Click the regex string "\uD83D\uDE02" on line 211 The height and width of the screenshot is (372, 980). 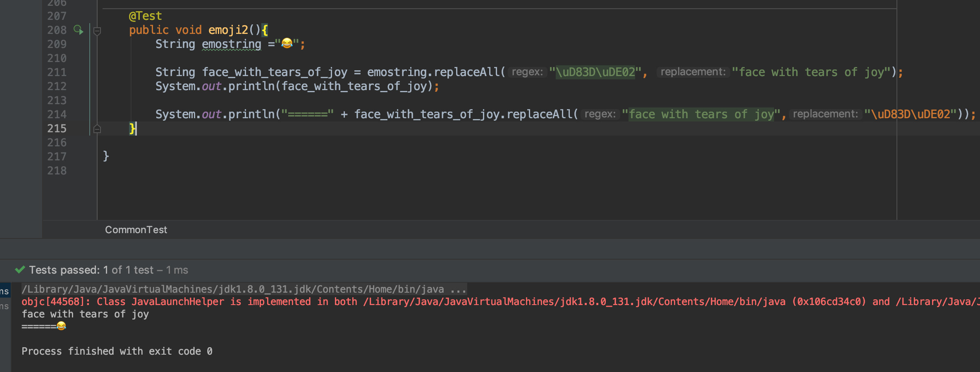(x=595, y=72)
